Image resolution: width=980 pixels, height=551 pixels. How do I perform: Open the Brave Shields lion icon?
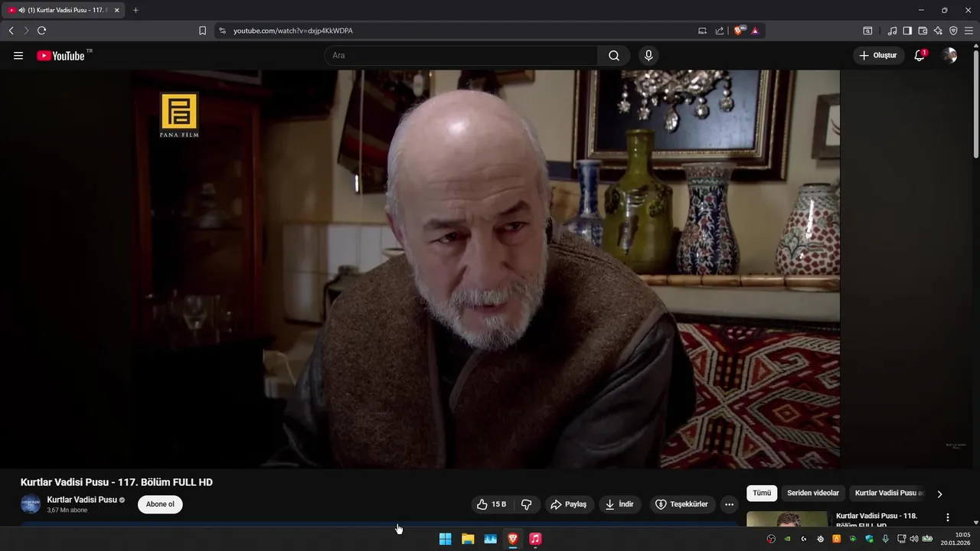coord(739,31)
